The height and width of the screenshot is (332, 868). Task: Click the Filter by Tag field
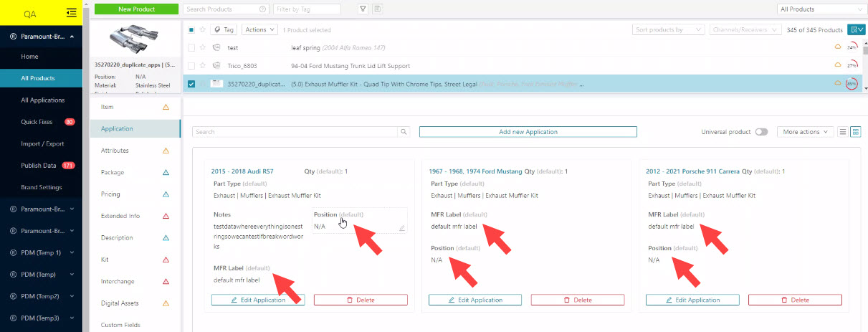pos(307,9)
